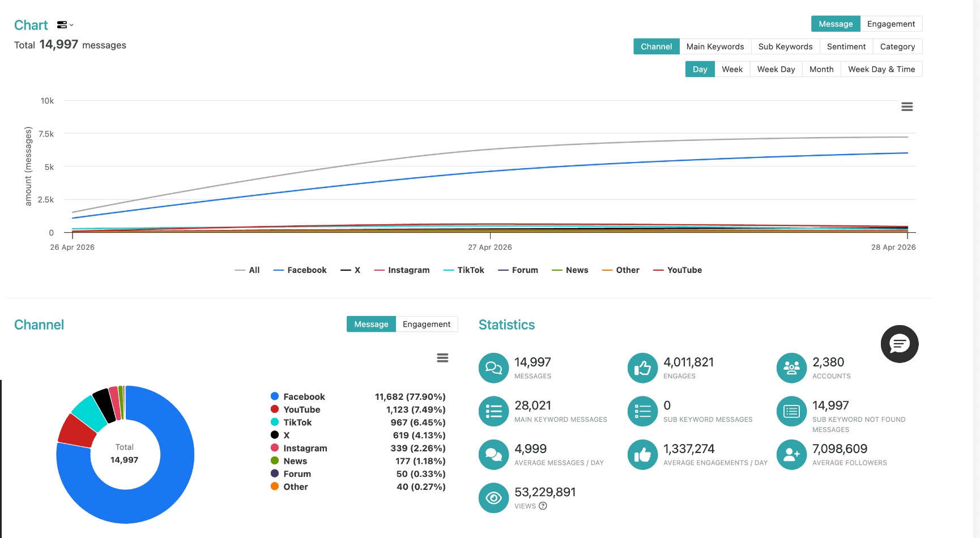980x538 pixels.
Task: Click the Messages speech bubbles icon
Action: pyautogui.click(x=493, y=368)
